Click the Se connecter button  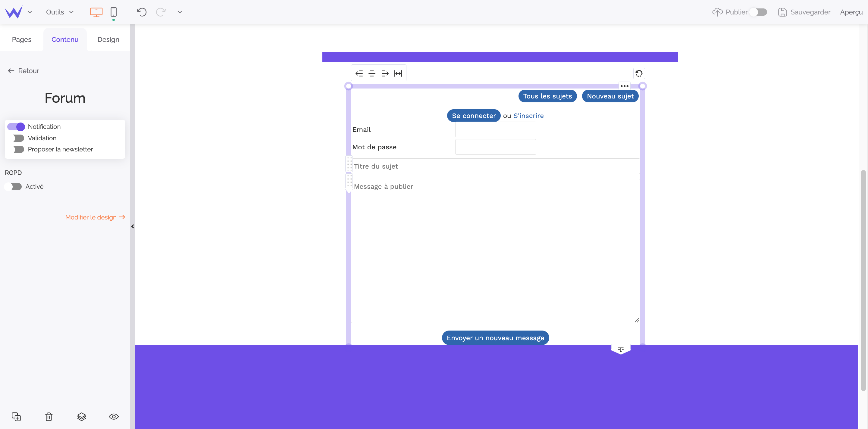474,116
